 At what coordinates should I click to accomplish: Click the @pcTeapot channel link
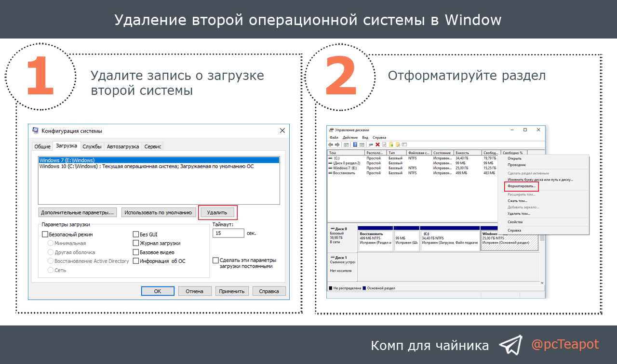tap(565, 344)
